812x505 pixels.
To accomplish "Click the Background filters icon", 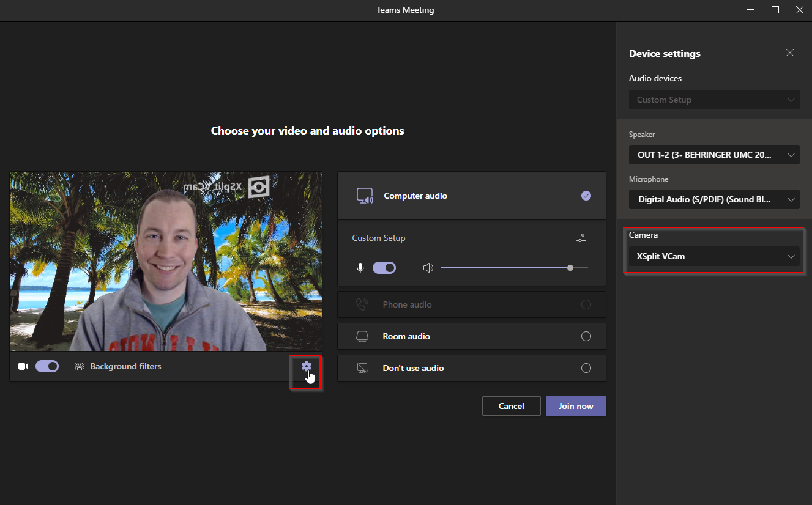I will [79, 366].
